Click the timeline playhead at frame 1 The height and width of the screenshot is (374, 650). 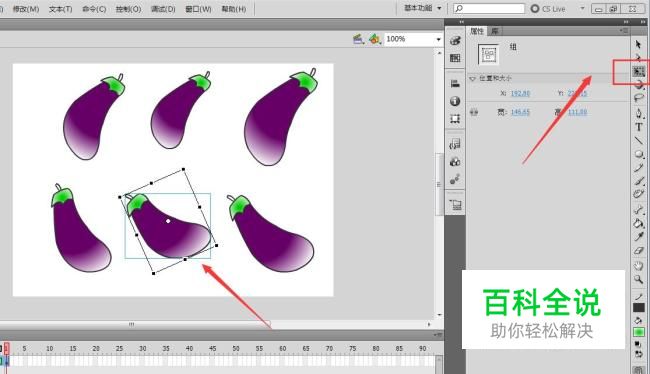click(x=6, y=348)
